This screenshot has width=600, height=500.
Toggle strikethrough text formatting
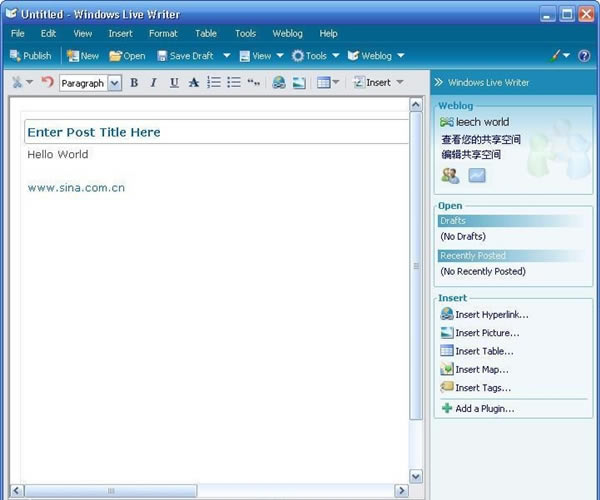193,83
